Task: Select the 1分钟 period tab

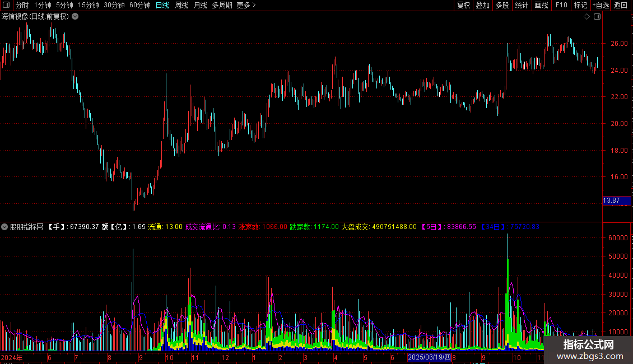Action: (x=43, y=5)
